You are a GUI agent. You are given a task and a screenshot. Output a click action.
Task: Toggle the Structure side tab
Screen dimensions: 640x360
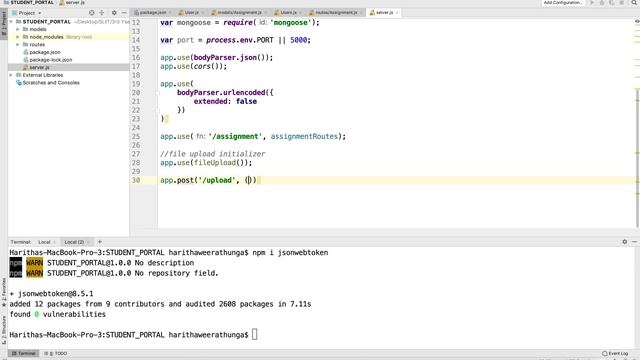(4, 330)
